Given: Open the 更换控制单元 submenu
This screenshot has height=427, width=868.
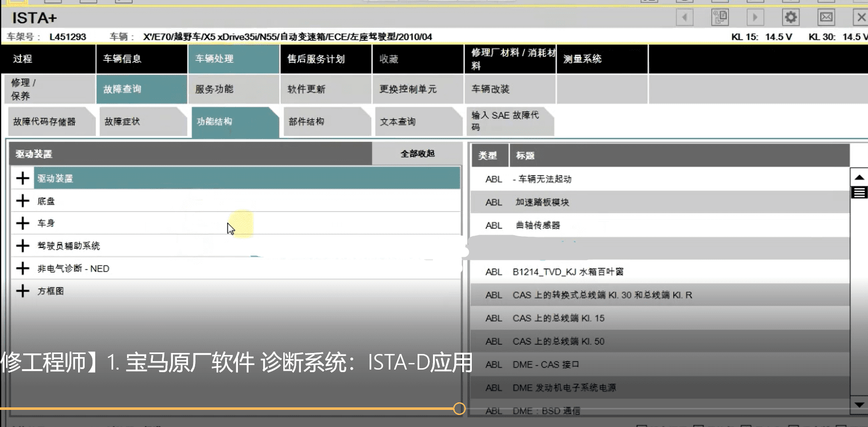Looking at the screenshot, I should click(418, 89).
